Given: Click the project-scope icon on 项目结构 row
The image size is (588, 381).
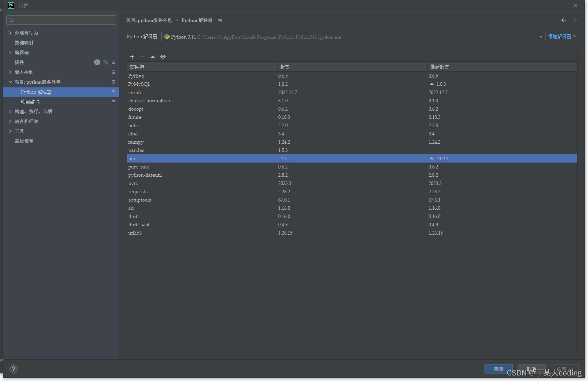Looking at the screenshot, I should tap(114, 102).
